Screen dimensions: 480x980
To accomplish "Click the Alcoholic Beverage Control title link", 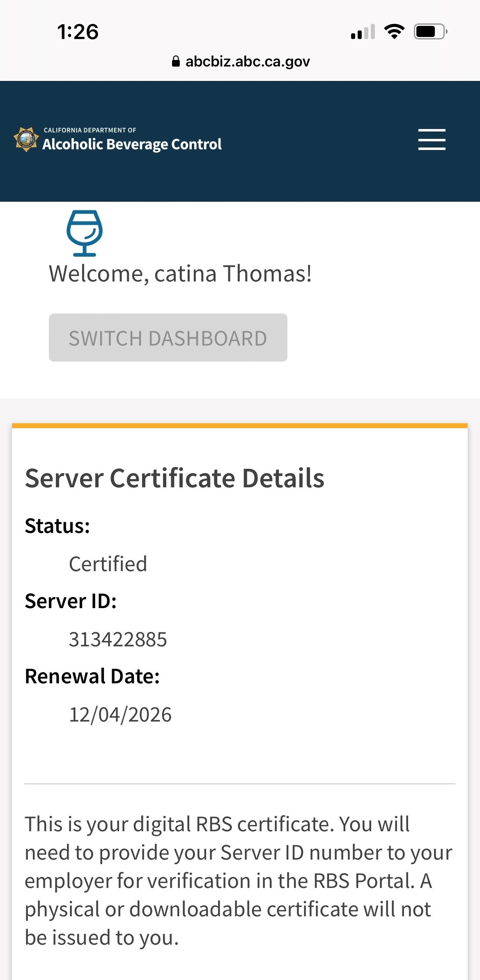I will coord(132,144).
